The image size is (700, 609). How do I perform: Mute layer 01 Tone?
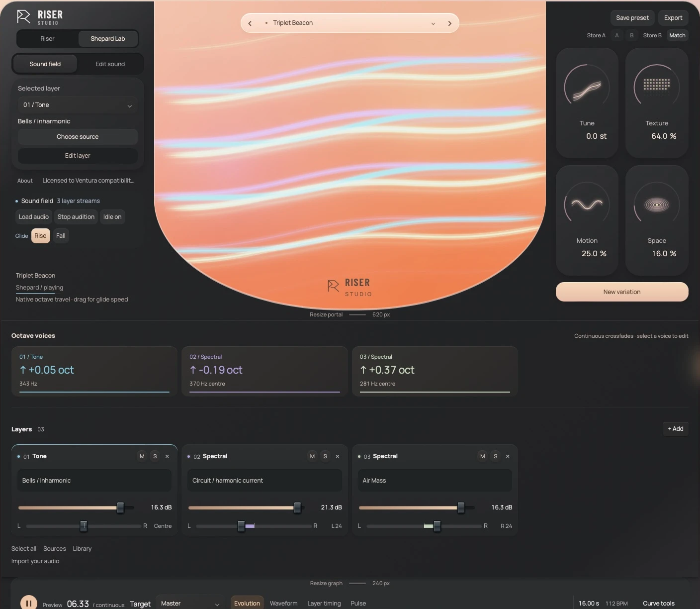(x=142, y=456)
